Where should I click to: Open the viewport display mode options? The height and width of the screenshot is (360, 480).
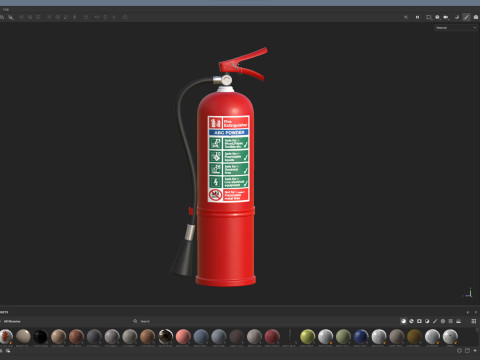[x=429, y=17]
